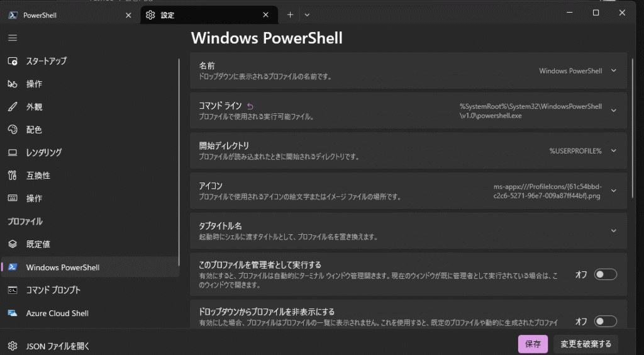Click the レンダリング monitor icon
The image size is (644, 355).
[x=13, y=152]
